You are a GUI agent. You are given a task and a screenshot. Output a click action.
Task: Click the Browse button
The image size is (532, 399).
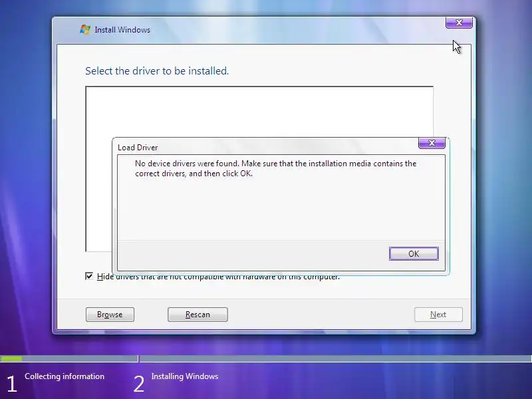(110, 315)
